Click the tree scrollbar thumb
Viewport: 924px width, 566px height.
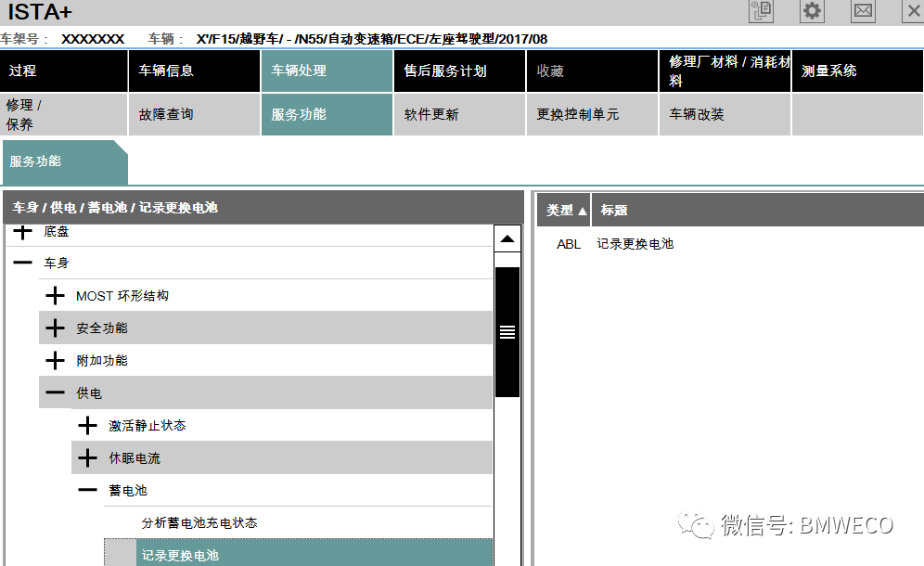507,332
